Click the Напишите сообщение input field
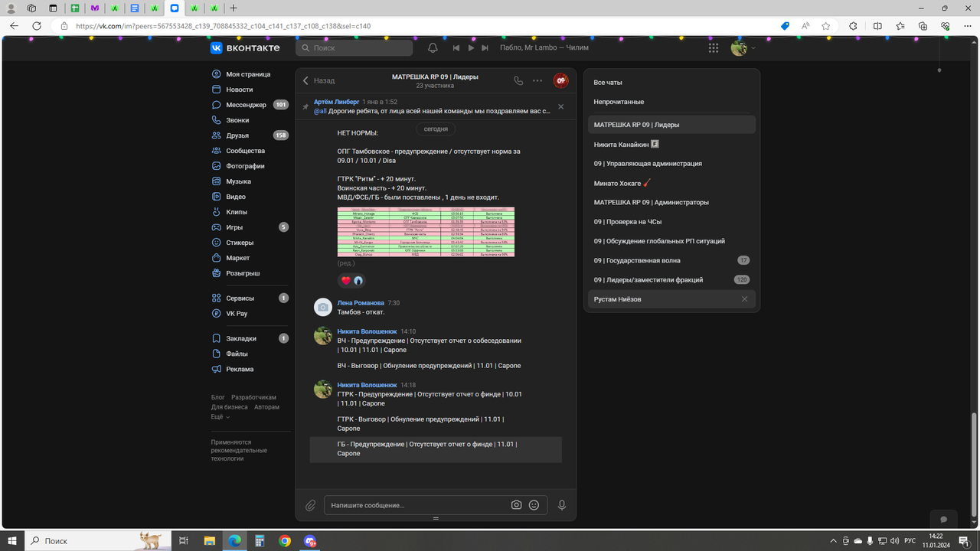 click(x=413, y=504)
